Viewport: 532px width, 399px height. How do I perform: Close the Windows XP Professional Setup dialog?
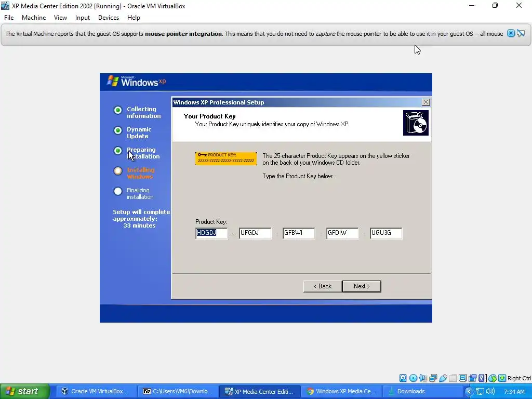(x=426, y=102)
